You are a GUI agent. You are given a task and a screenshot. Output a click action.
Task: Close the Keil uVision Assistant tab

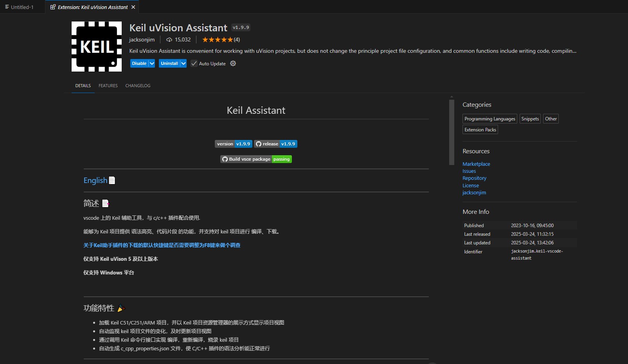pos(133,7)
